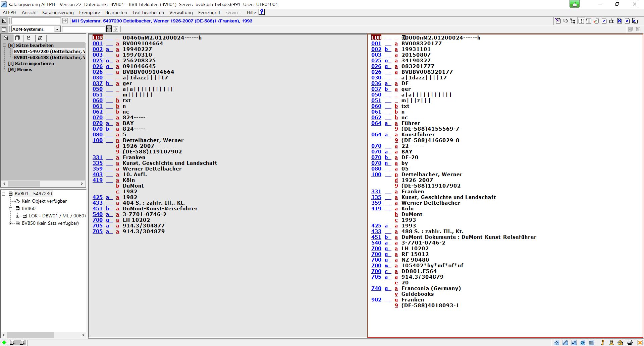The image size is (644, 346).
Task: Click field tag 902 link in right record
Action: pos(376,300)
